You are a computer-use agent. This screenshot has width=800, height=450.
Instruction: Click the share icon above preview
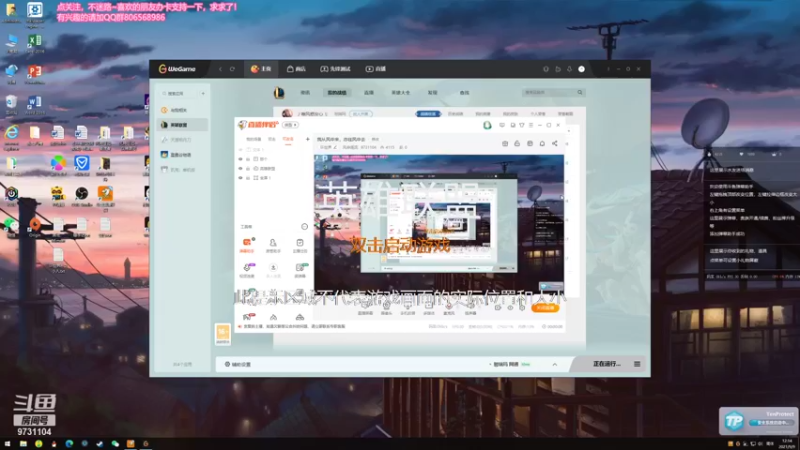coord(555,143)
